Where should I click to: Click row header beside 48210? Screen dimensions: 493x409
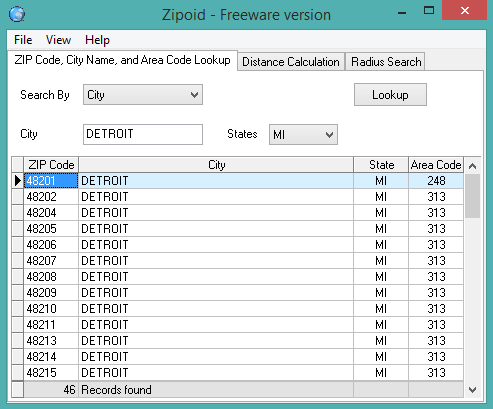18,309
